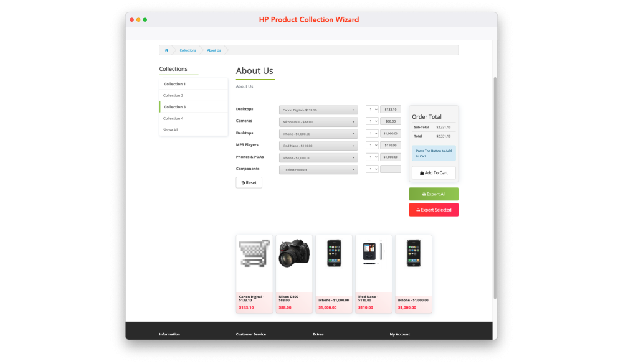The image size is (623, 364).
Task: Select Collection 2 in the sidebar
Action: tap(173, 96)
